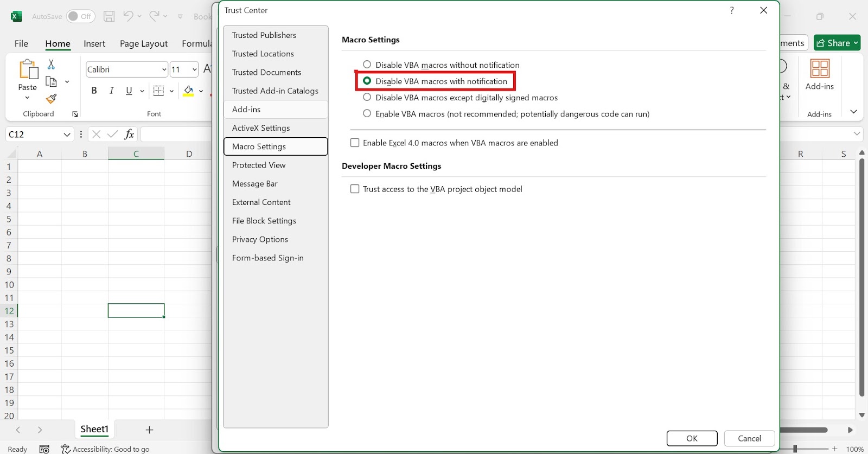Open ActiveX Settings category
This screenshot has height=454, width=868.
tap(276, 128)
